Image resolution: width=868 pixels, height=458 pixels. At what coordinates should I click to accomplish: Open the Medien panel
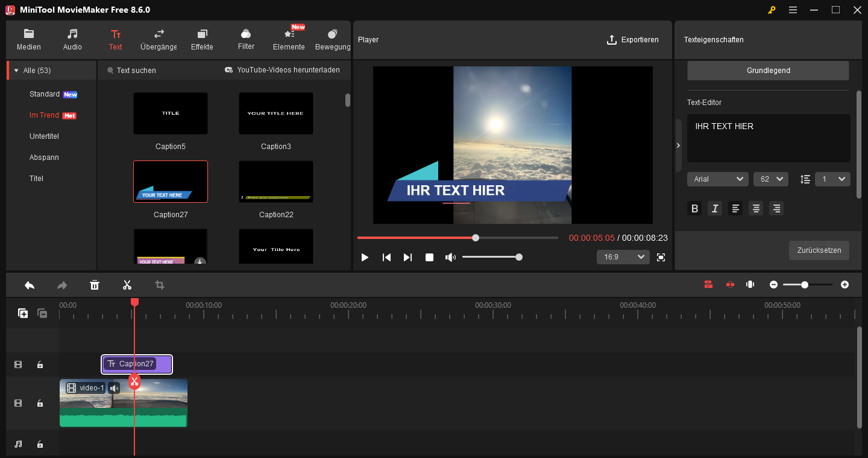[28, 39]
